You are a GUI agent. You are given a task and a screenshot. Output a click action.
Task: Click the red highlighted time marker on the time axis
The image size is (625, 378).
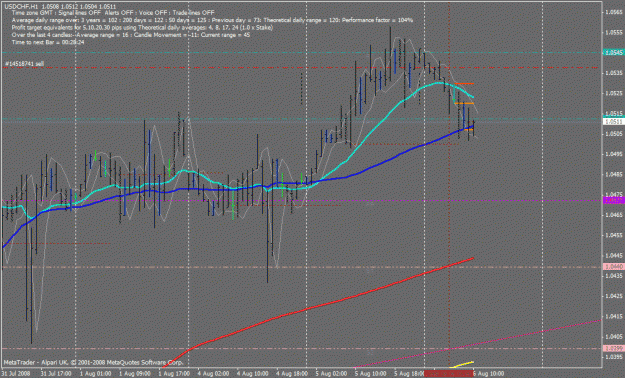448,374
